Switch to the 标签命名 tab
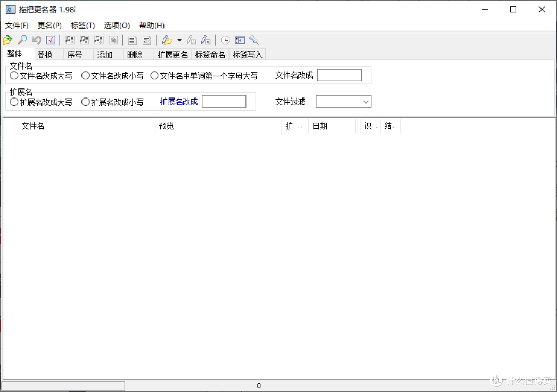The height and width of the screenshot is (392, 557). click(210, 54)
